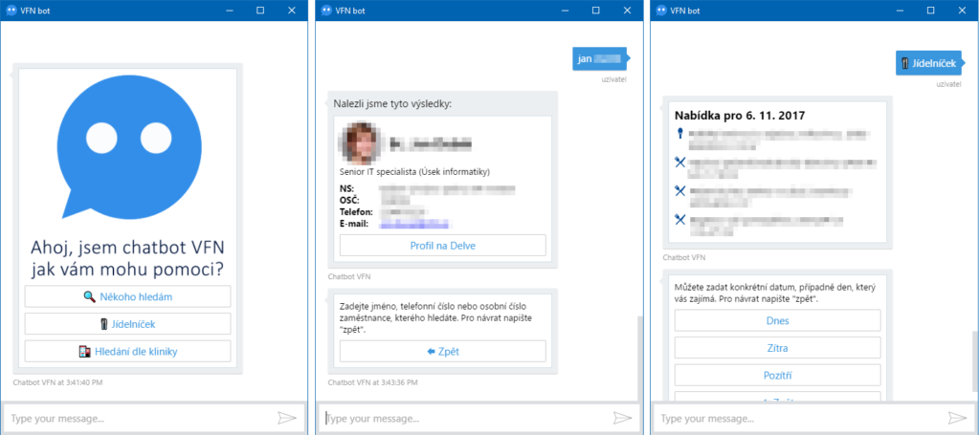Click soup spoon icon in menu list
The height and width of the screenshot is (435, 980).
680,134
